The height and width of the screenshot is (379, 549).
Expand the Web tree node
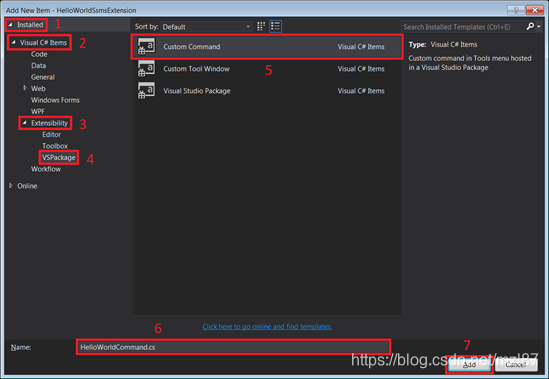click(x=25, y=88)
